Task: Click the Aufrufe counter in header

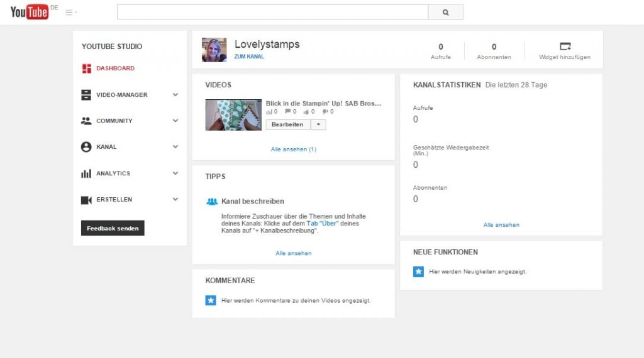Action: [441, 52]
